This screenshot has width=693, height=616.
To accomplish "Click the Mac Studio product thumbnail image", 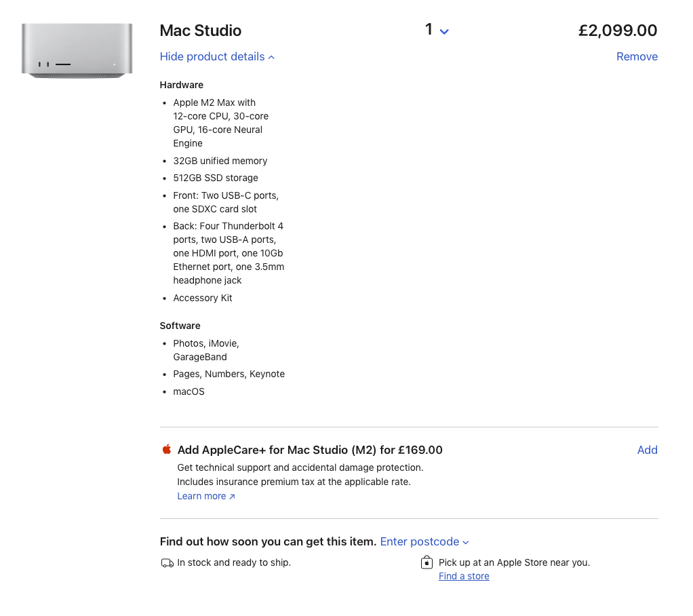I will click(x=77, y=50).
